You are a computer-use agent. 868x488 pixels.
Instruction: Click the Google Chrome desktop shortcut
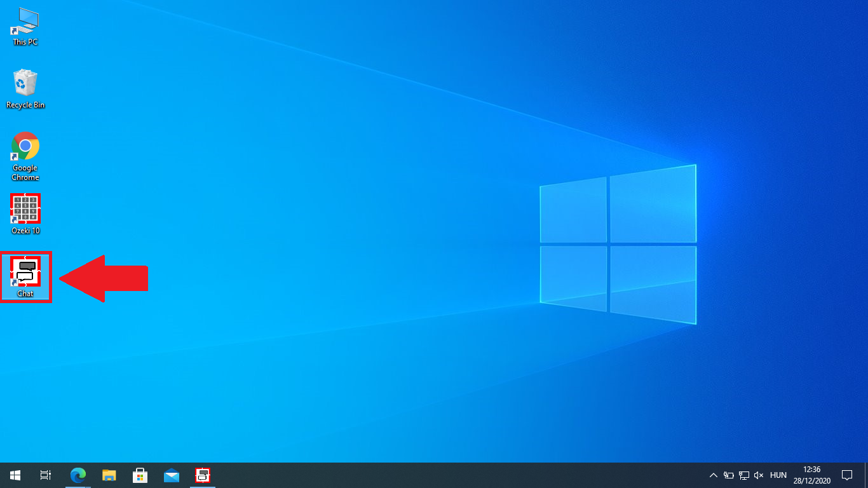point(25,156)
